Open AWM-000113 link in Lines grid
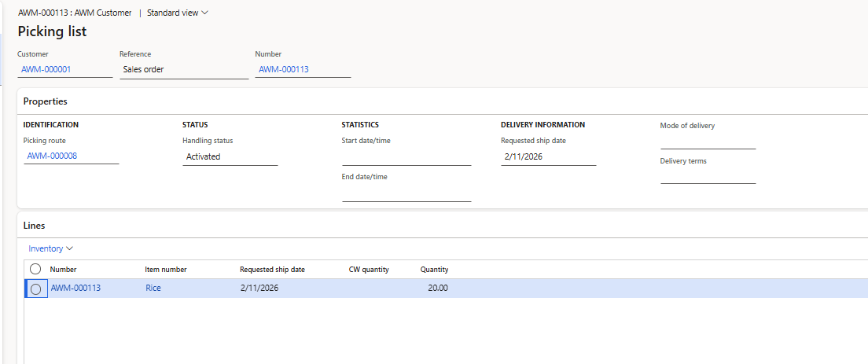Screen dimensions: 868x364 (75, 288)
